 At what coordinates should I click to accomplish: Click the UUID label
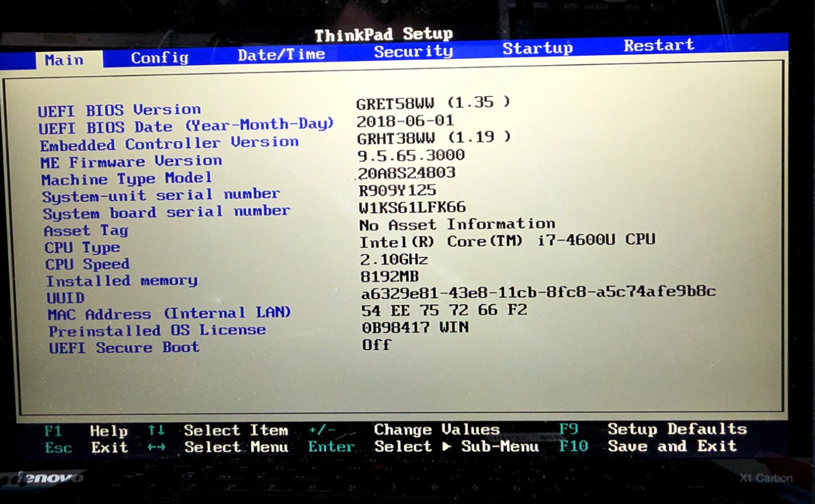(x=65, y=298)
